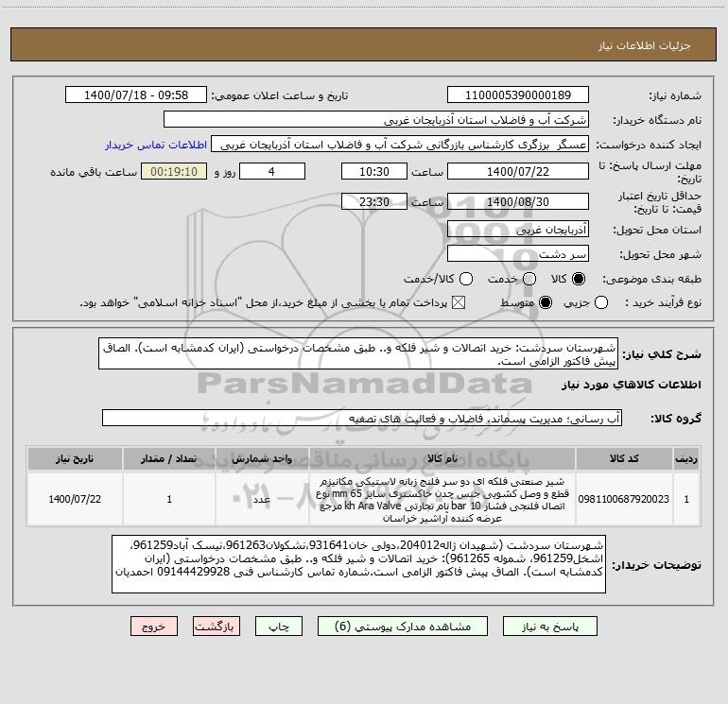This screenshot has height=704, width=728.
Task: Toggle the اسناد خزانه اسلامی payment checkbox
Action: point(459,303)
